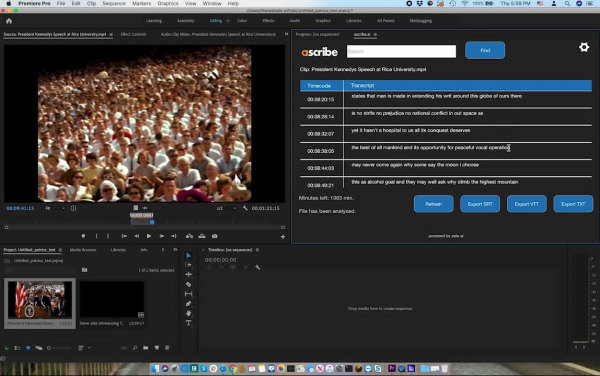
Task: Play the source clip
Action: point(149,236)
